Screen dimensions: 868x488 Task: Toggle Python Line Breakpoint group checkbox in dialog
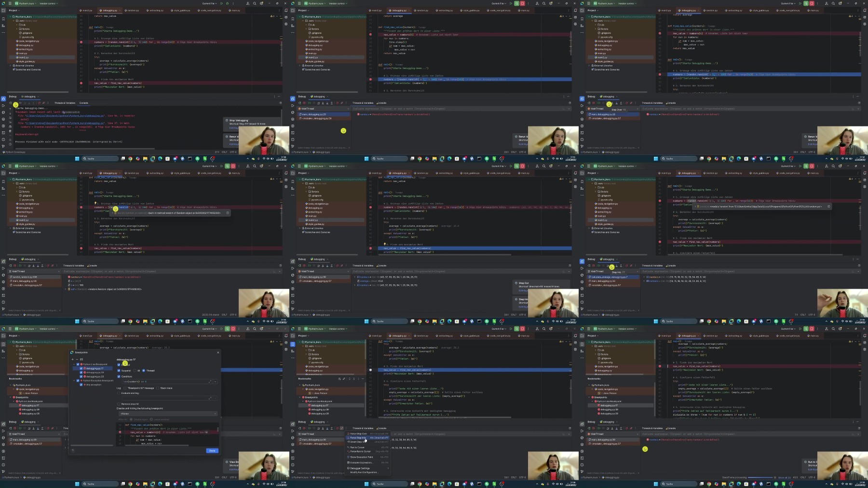[78, 364]
